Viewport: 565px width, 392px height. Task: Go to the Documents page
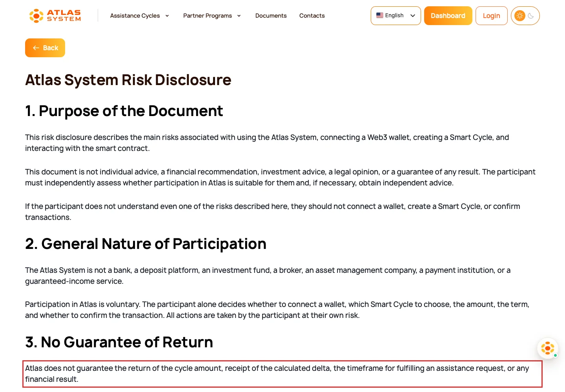coord(271,16)
